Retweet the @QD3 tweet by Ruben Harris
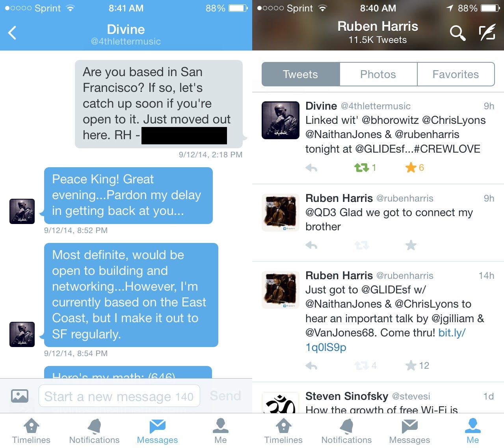The image size is (504, 448). 361,246
